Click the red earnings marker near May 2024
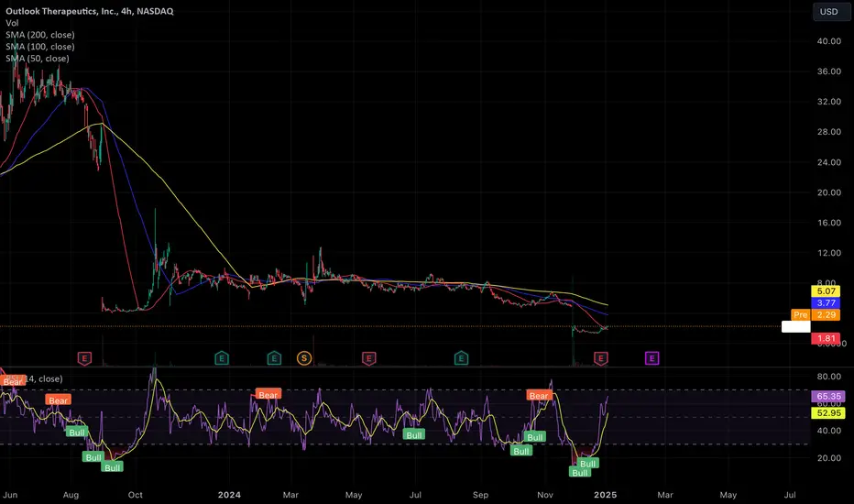The height and width of the screenshot is (504, 854). pyautogui.click(x=368, y=358)
